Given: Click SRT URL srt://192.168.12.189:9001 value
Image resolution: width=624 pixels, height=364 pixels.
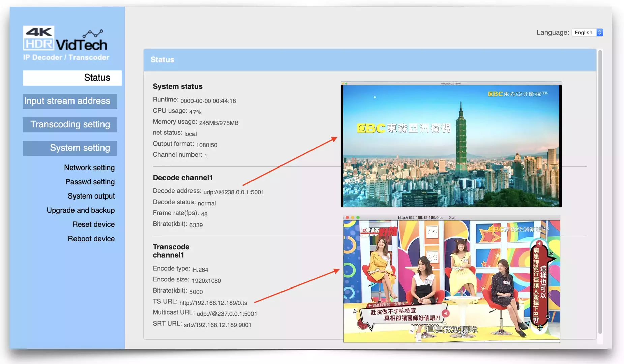Looking at the screenshot, I should pos(217,325).
